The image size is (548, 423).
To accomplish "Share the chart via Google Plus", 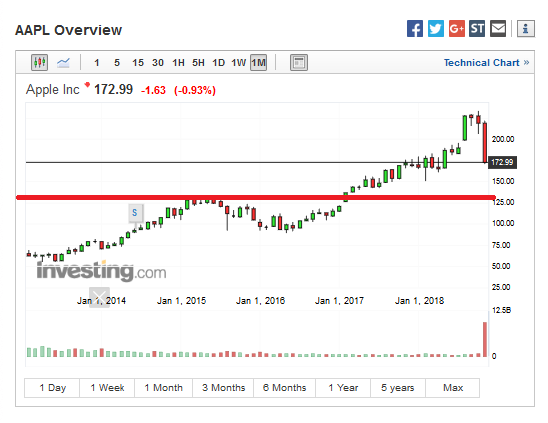I will coord(456,28).
